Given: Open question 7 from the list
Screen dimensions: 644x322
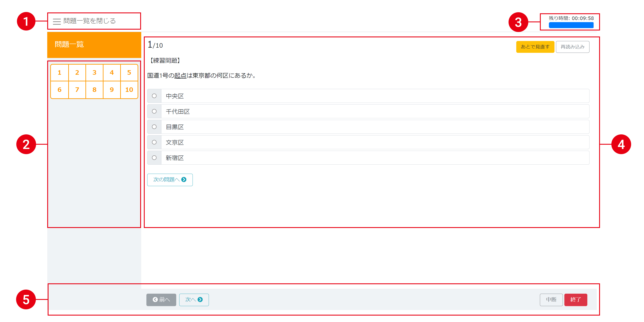Looking at the screenshot, I should pos(77,90).
